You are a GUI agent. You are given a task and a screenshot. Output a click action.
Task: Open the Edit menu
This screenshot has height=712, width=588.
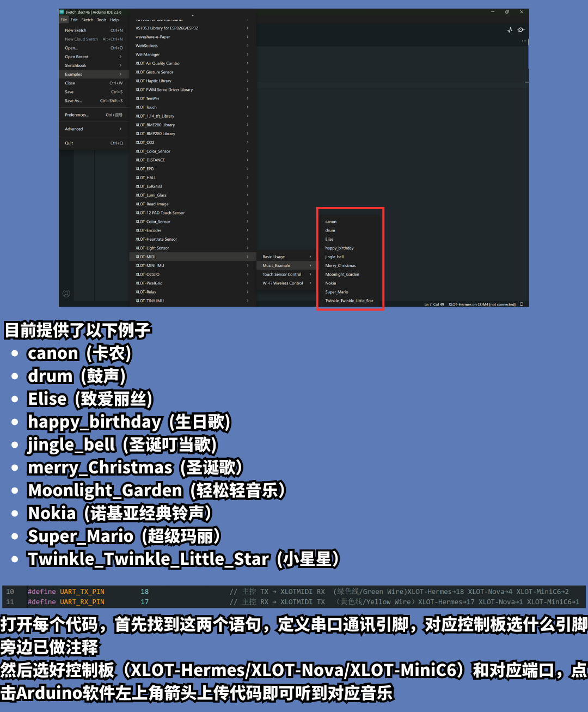tap(74, 20)
